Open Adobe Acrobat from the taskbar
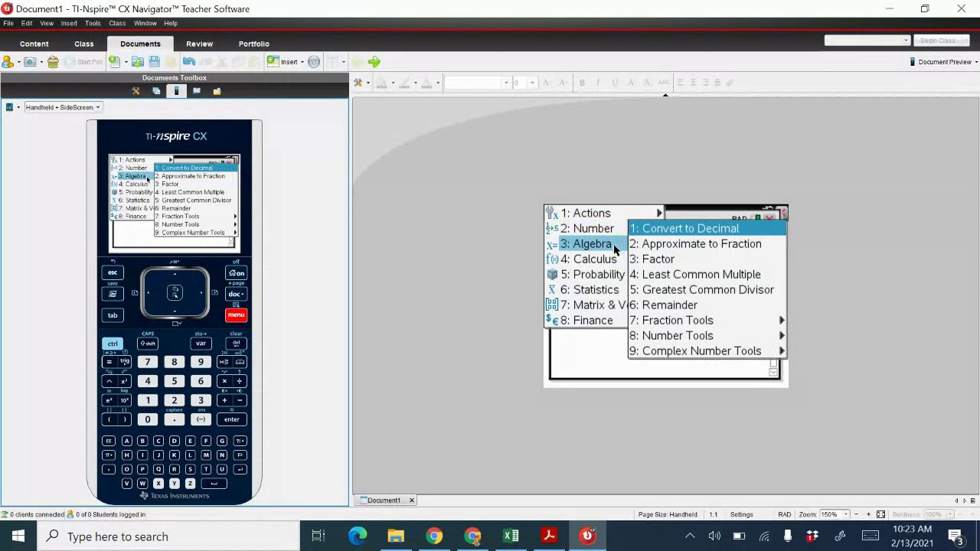The height and width of the screenshot is (551, 980). (549, 536)
